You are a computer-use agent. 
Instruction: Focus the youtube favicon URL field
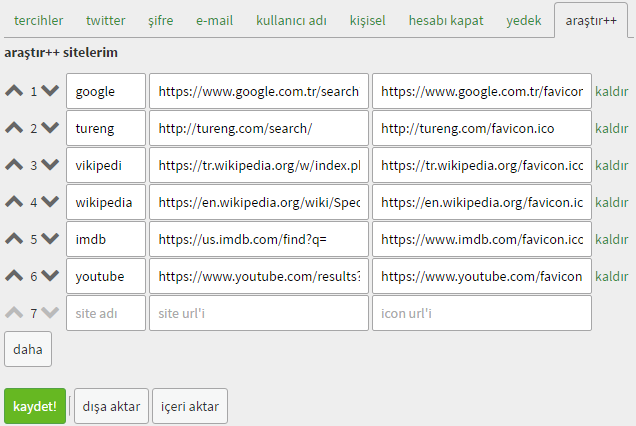click(x=482, y=276)
